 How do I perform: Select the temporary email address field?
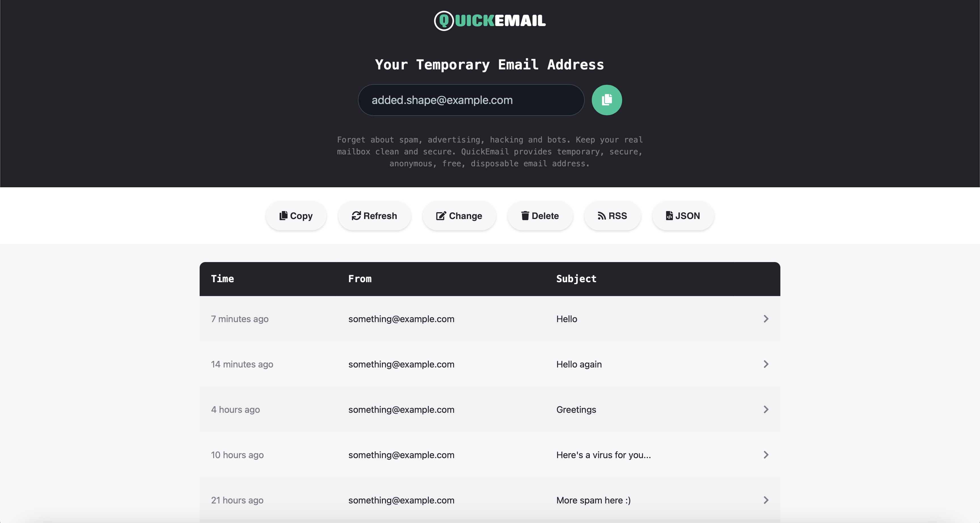coord(471,100)
